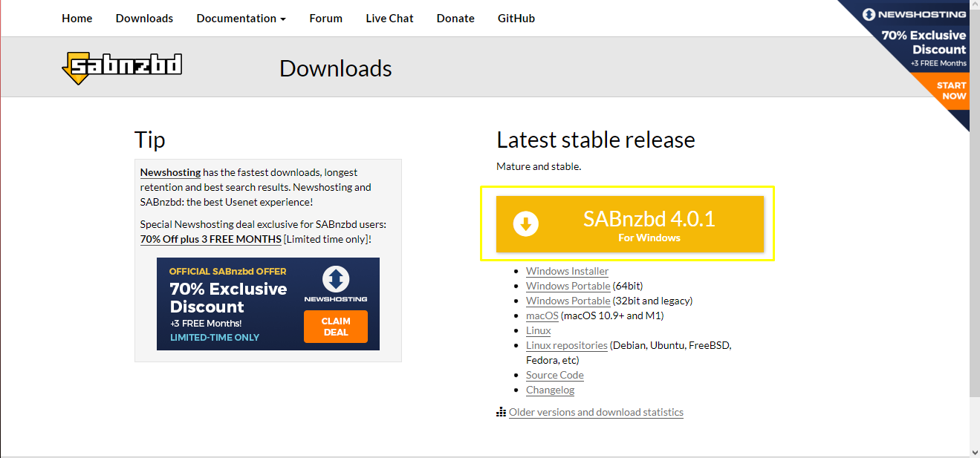Click the Start Now corner button

click(x=951, y=91)
